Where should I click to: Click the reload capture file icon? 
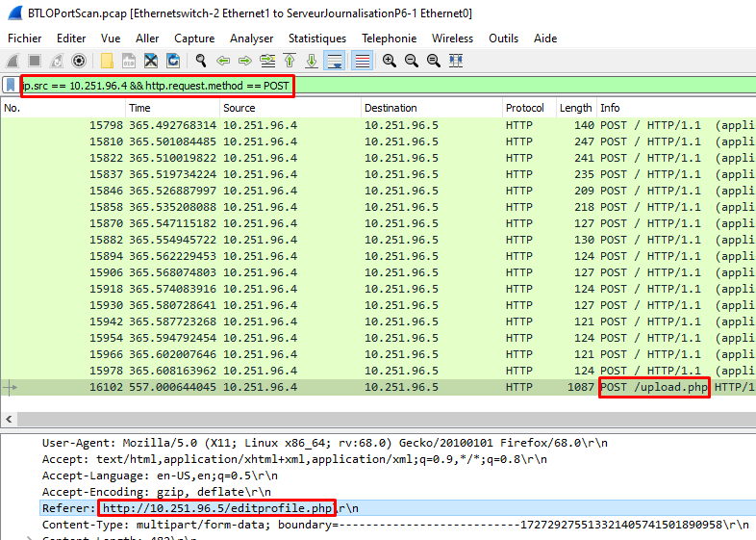click(x=173, y=61)
